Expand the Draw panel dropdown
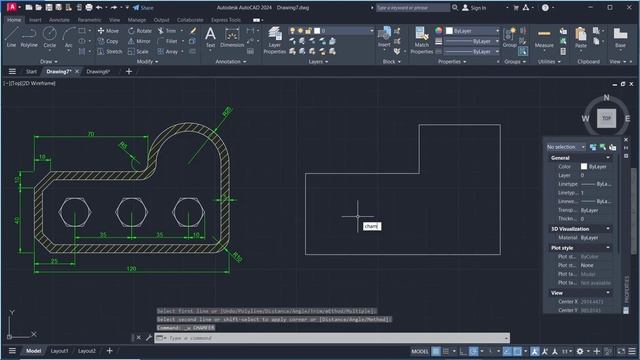640x360 pixels. pos(49,62)
